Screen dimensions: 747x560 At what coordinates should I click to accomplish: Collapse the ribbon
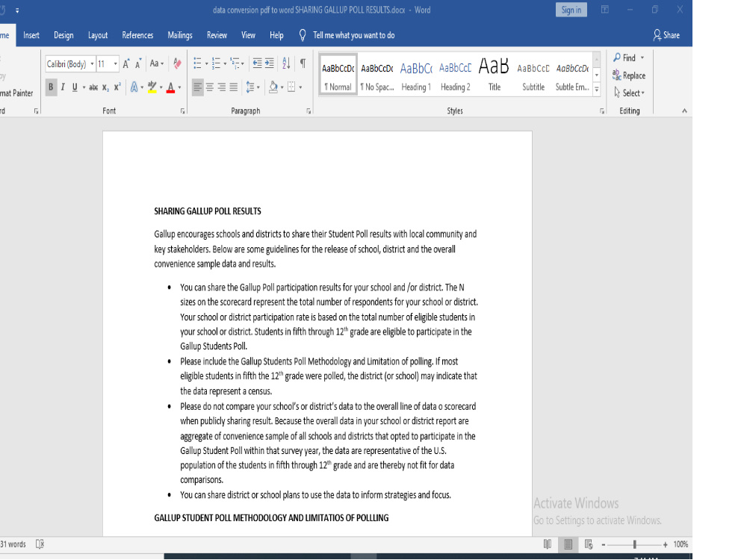(x=684, y=111)
